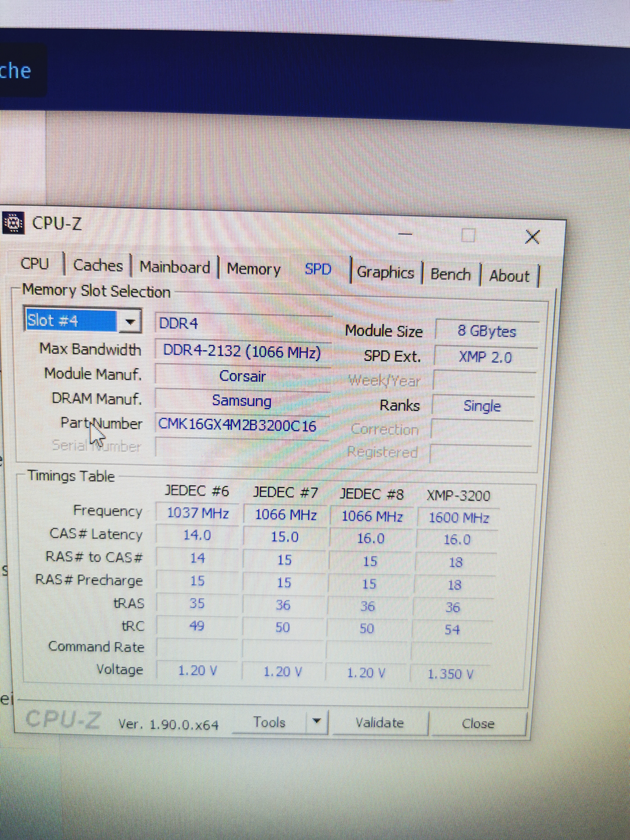Switch to the Memory tab
Image resolution: width=630 pixels, height=840 pixels.
pos(254,269)
